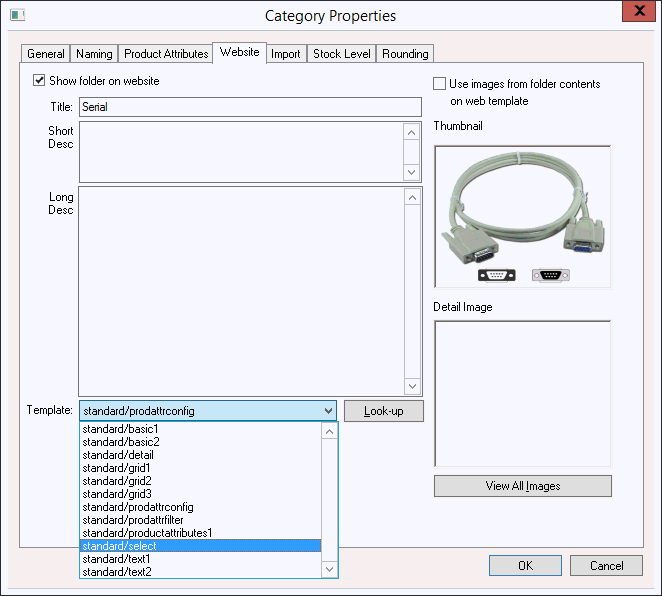The width and height of the screenshot is (662, 596).
Task: Choose standard/grid2 template option
Action: point(200,481)
